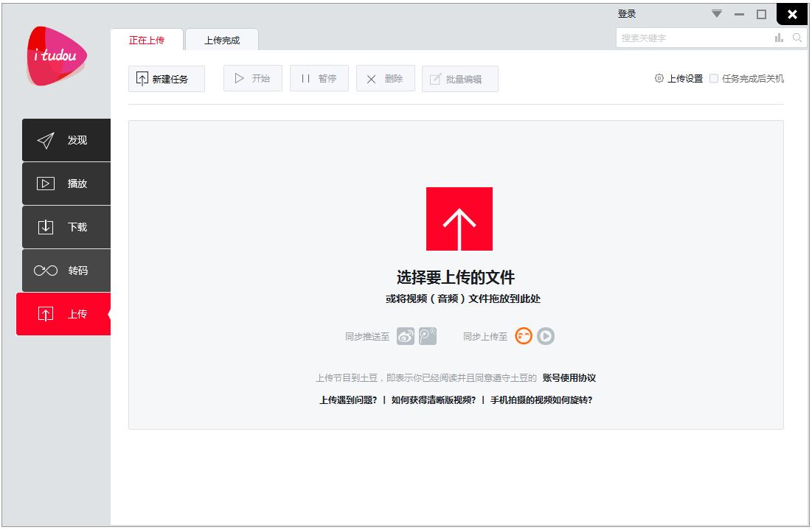Open the dropdown arrow next to 登录
Screen dimensions: 812x530
coord(715,13)
